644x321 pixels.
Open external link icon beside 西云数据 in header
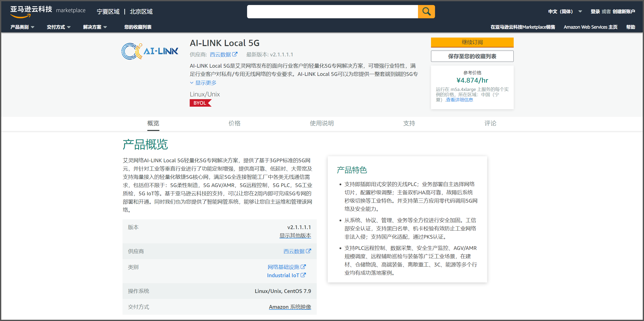pyautogui.click(x=235, y=54)
